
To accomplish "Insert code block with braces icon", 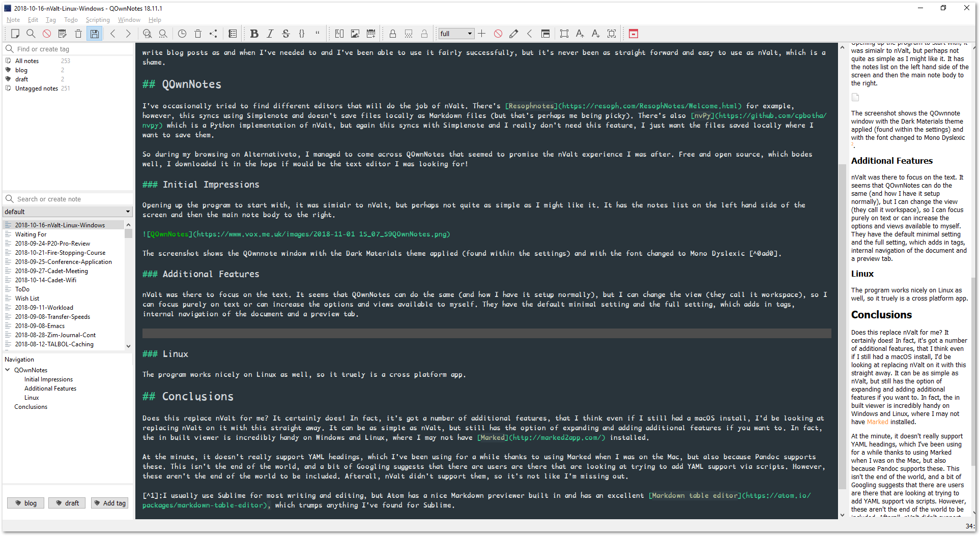I will tap(302, 34).
